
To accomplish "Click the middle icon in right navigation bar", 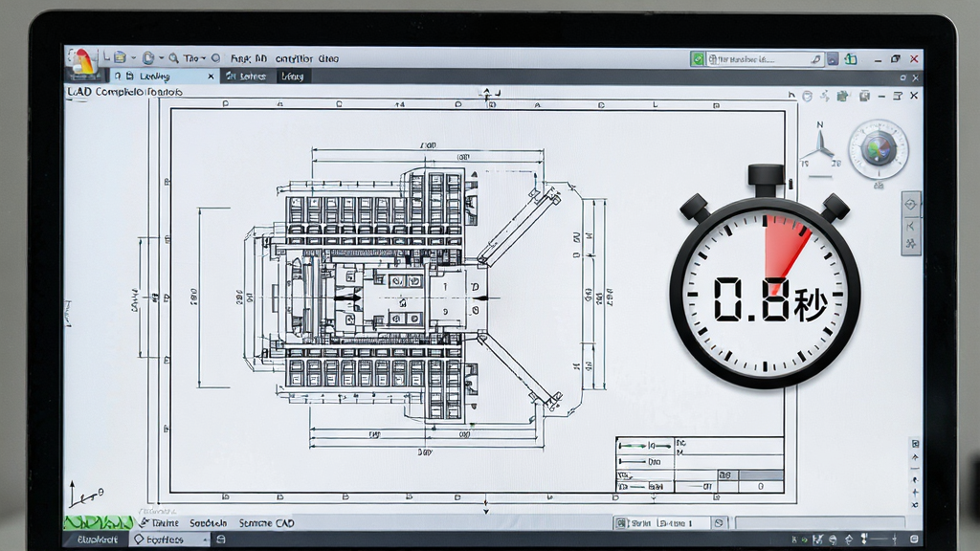I will 911,225.
